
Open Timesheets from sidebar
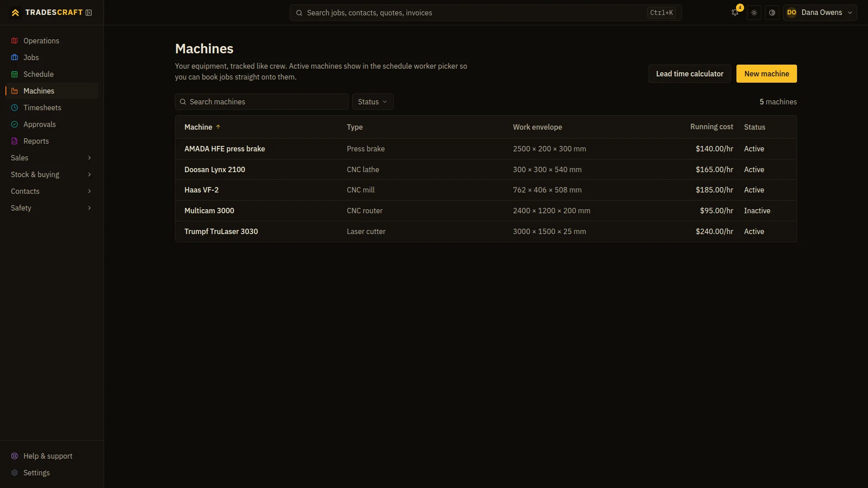point(52,108)
